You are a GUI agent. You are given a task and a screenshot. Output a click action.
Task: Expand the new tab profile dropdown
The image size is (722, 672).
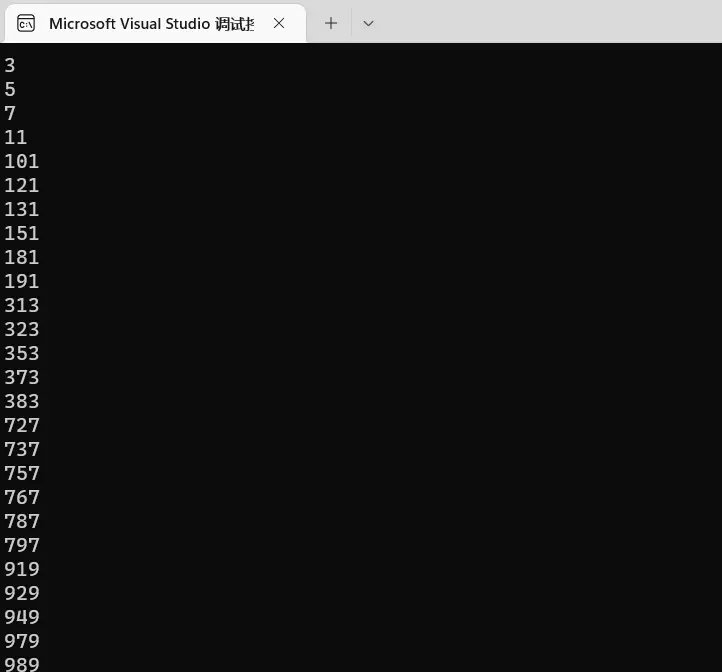[x=368, y=23]
